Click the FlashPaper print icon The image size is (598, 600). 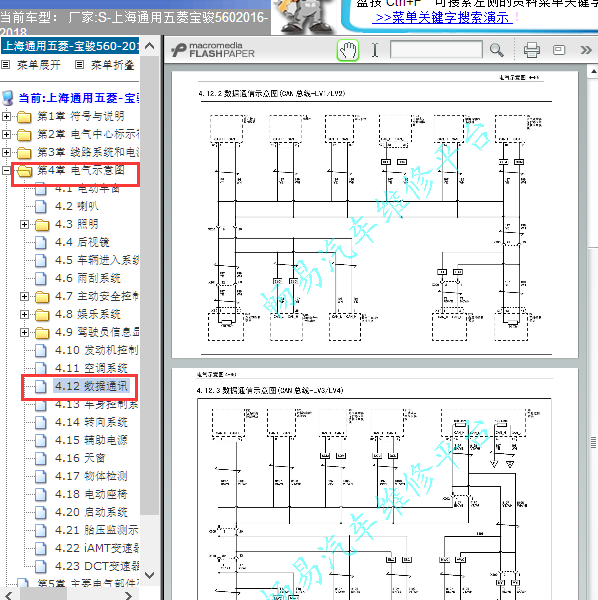pyautogui.click(x=531, y=50)
